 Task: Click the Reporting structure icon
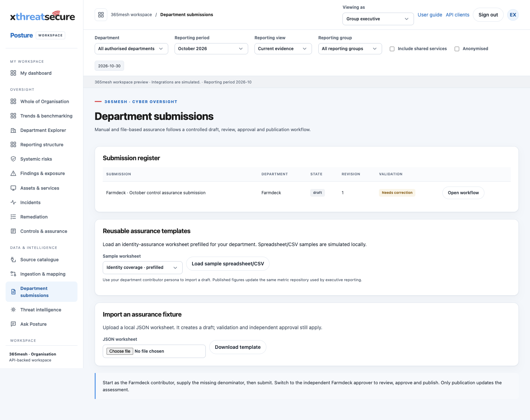13,144
